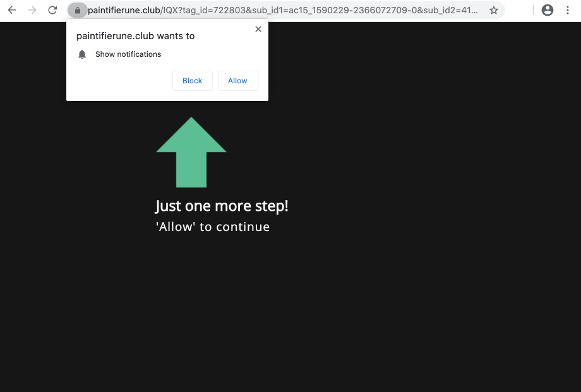Click the 'Just one more step!' heading
This screenshot has height=392, width=581.
pyautogui.click(x=222, y=206)
